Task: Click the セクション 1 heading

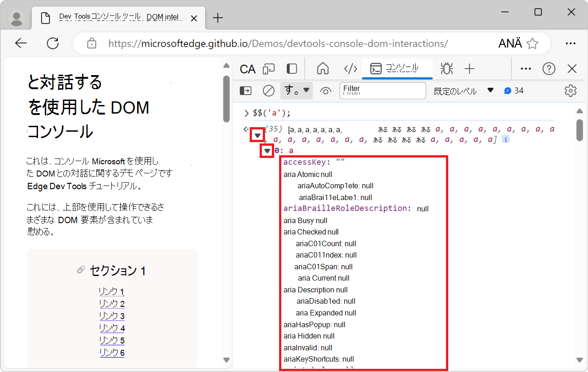Action: tap(118, 271)
